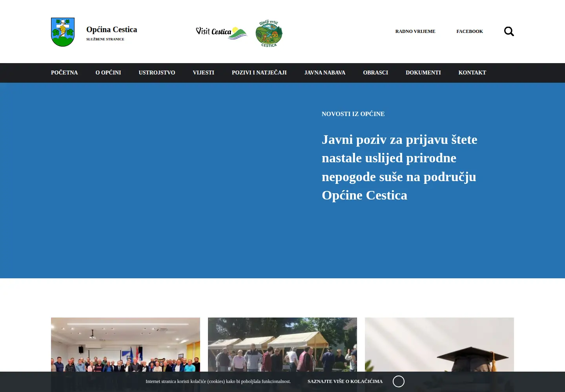Open Pozivi i natječaji menu
565x392 pixels.
coord(259,73)
